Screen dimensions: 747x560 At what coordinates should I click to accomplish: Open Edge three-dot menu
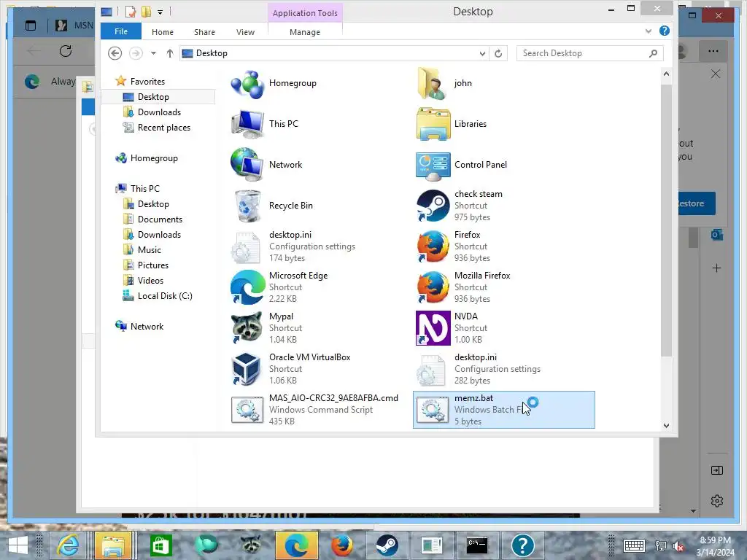click(x=713, y=51)
